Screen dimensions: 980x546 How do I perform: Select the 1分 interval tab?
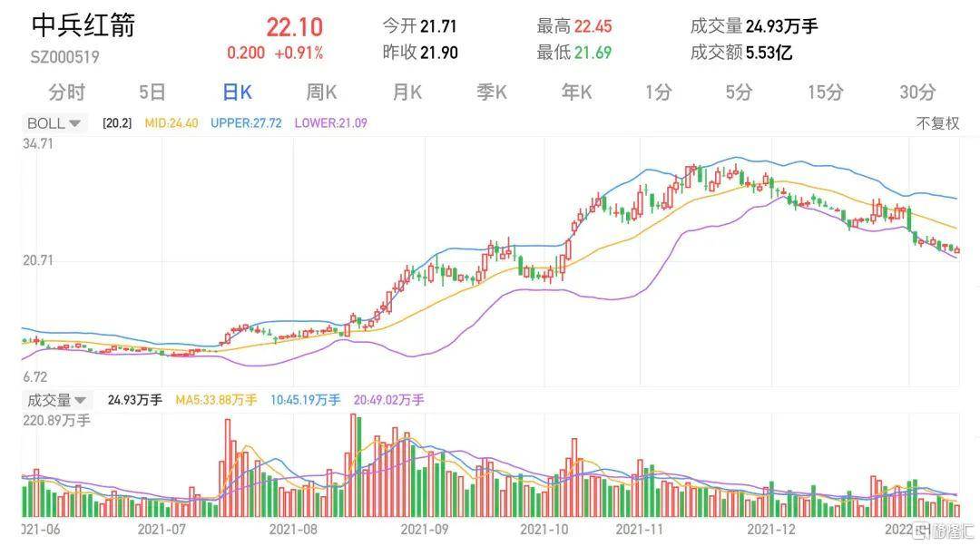(x=659, y=92)
